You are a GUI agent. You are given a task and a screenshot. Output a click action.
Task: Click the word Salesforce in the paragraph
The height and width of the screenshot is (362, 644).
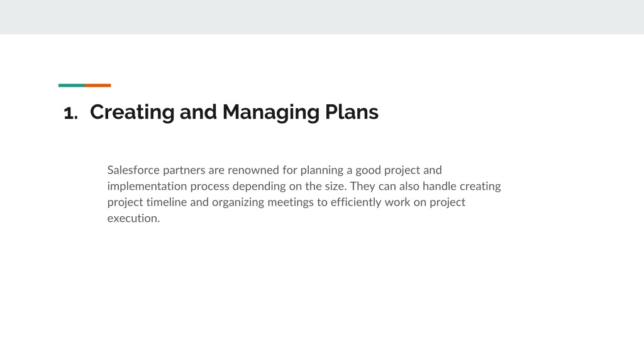[133, 170]
